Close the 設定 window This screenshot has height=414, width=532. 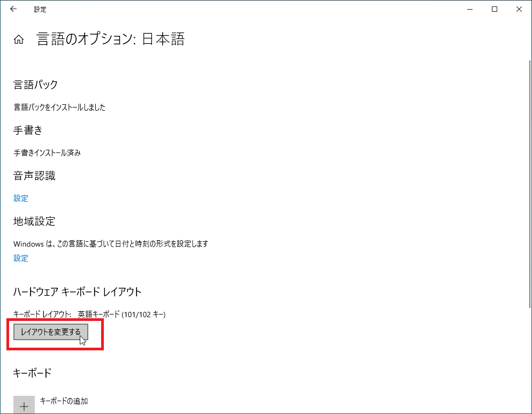519,9
